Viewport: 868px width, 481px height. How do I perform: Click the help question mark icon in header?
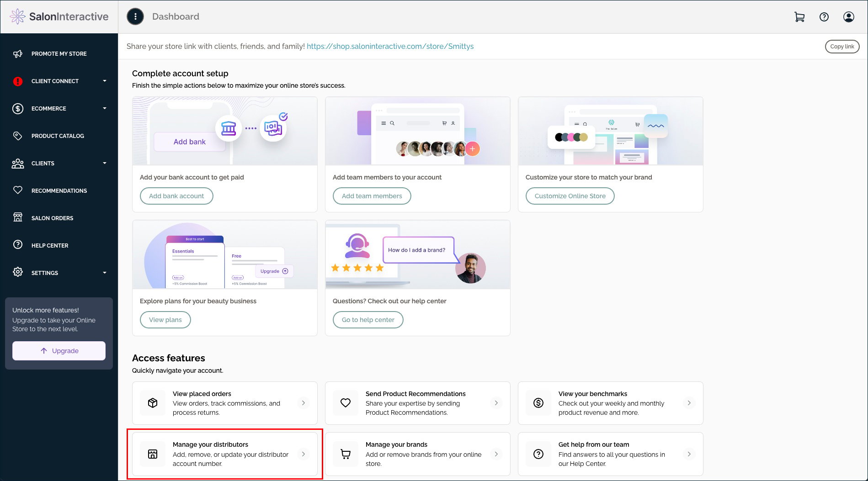(x=824, y=17)
